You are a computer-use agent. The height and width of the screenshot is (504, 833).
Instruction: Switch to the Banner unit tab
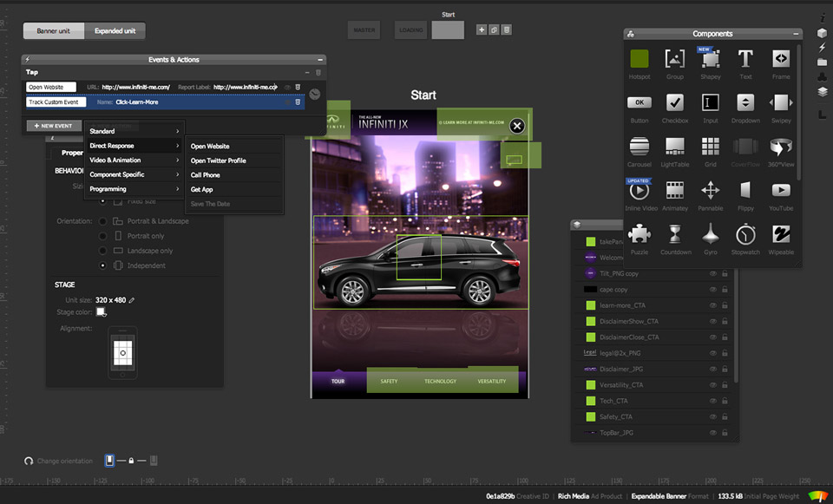(54, 31)
